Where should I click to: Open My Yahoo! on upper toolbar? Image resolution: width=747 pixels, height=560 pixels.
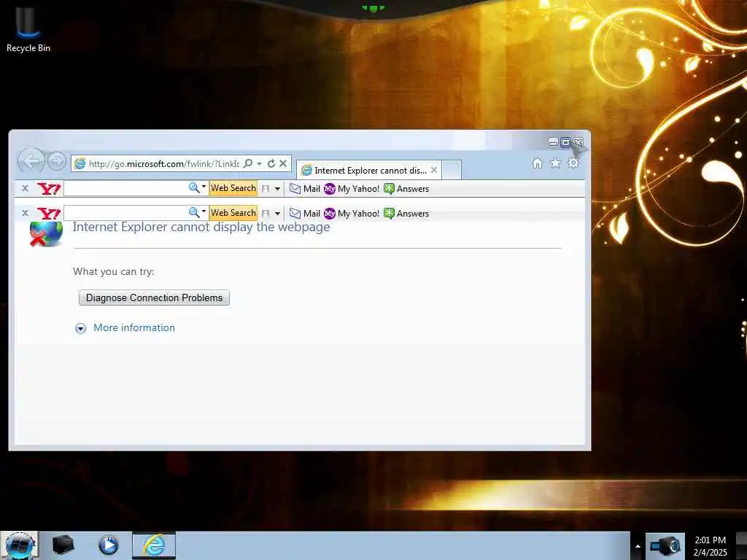pos(352,189)
